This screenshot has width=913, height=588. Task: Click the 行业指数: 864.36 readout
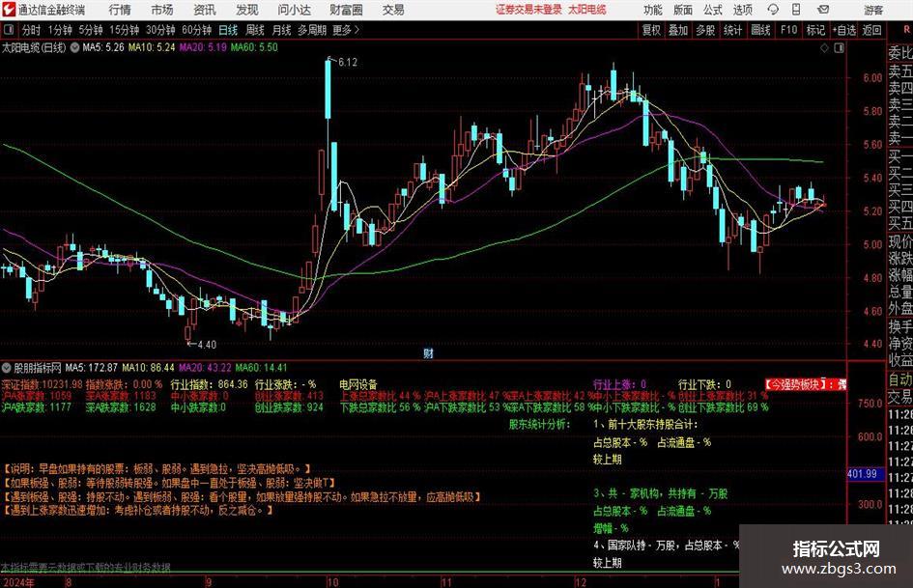209,384
